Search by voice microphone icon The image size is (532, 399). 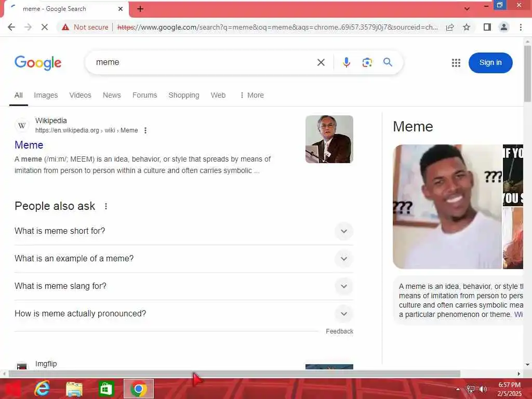346,62
